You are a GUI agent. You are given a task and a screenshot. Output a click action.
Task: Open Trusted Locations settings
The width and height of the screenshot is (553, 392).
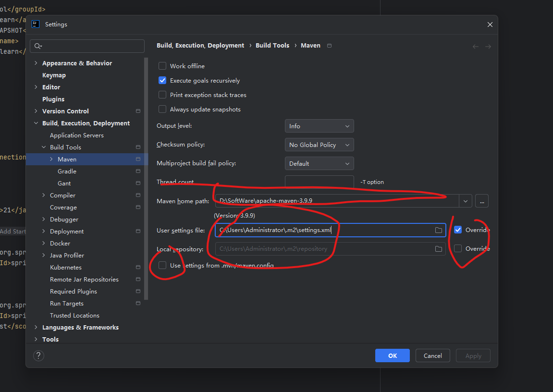(x=74, y=315)
